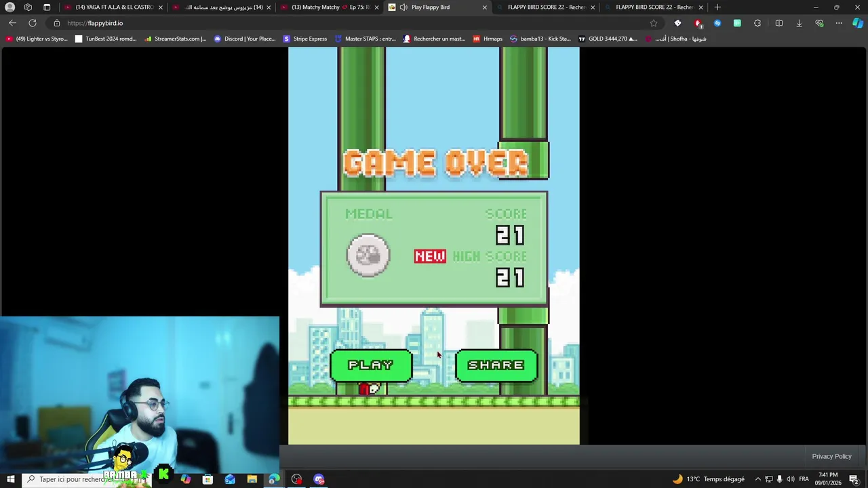The image size is (868, 488).
Task: Open the workspaces icon in the title bar
Action: coord(28,7)
